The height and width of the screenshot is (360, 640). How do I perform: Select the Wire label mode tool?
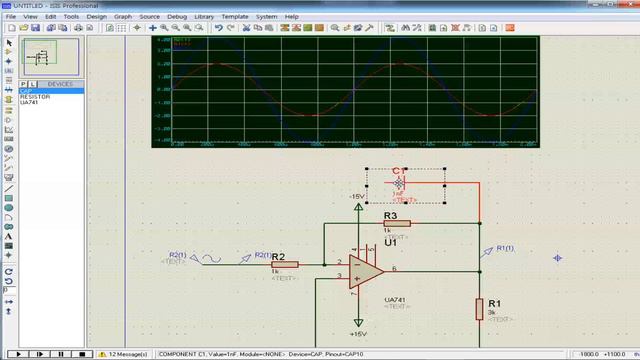[9, 71]
